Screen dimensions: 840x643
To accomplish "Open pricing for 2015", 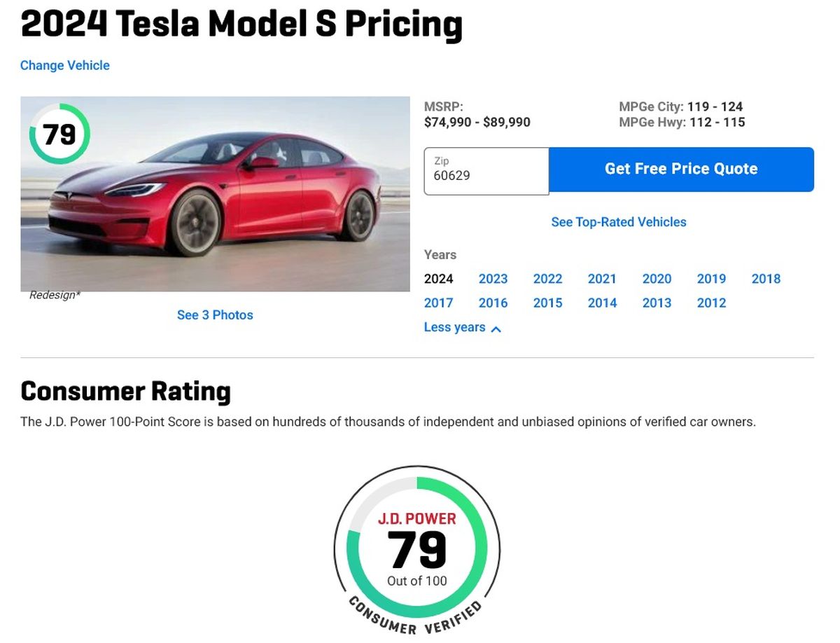I will click(548, 303).
